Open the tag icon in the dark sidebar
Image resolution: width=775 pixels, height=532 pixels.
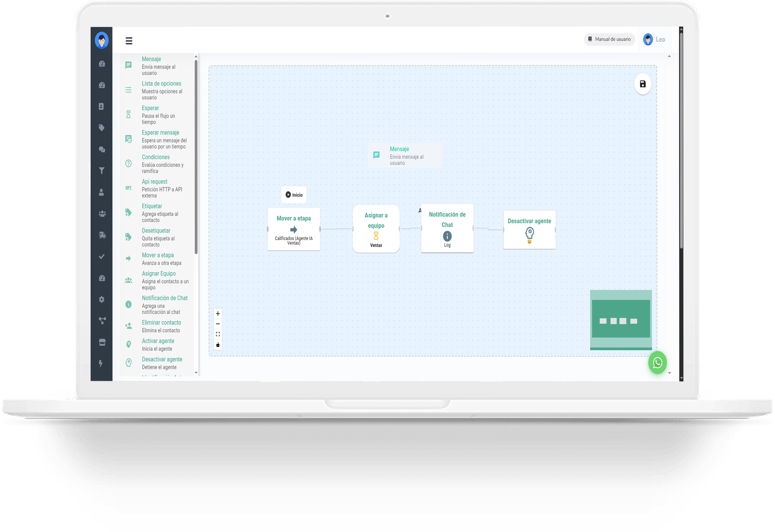pos(102,128)
